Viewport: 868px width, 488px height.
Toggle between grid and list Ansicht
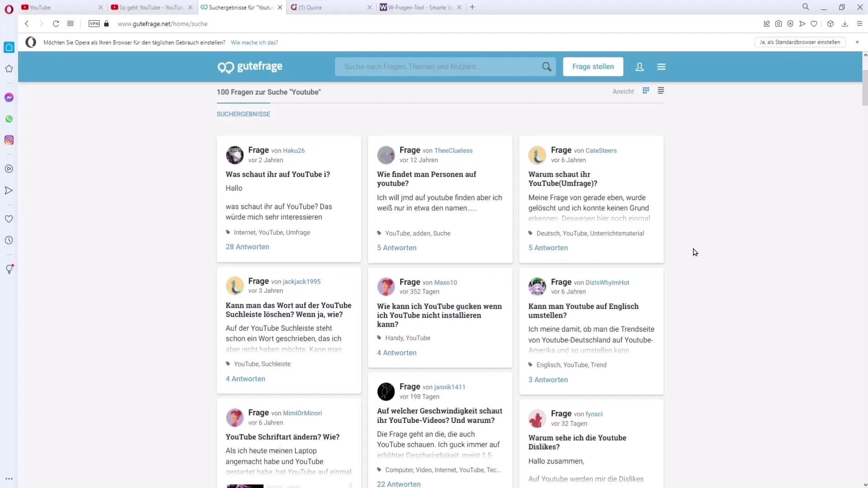[660, 91]
